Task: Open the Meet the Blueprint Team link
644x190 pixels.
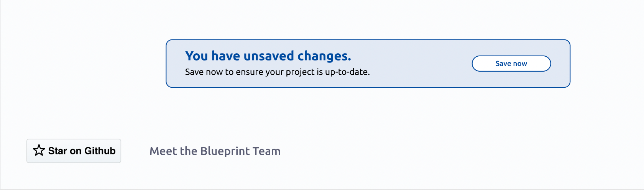Action: [215, 151]
